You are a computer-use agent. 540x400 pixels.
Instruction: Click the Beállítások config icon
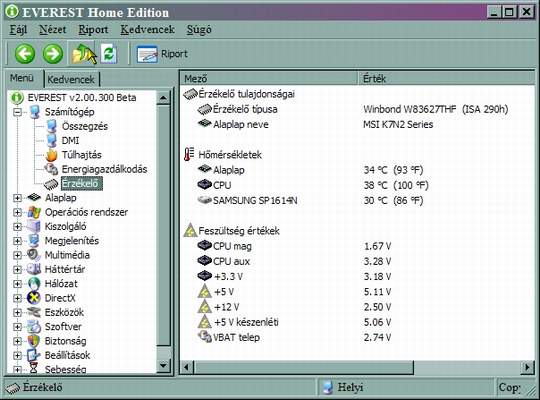(34, 355)
